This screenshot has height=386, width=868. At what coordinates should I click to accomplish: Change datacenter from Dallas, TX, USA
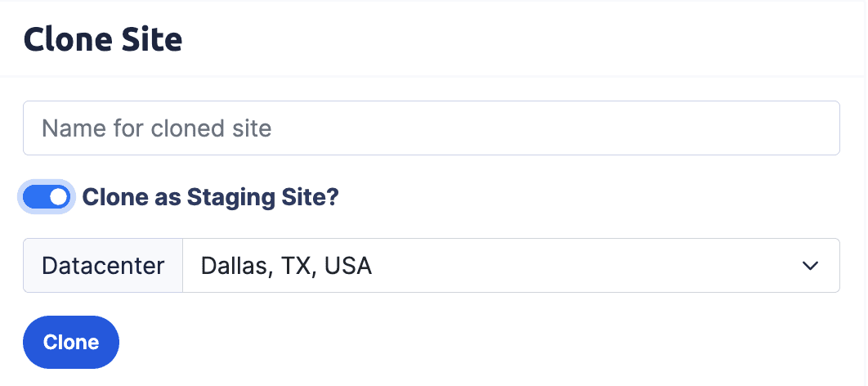(x=511, y=266)
